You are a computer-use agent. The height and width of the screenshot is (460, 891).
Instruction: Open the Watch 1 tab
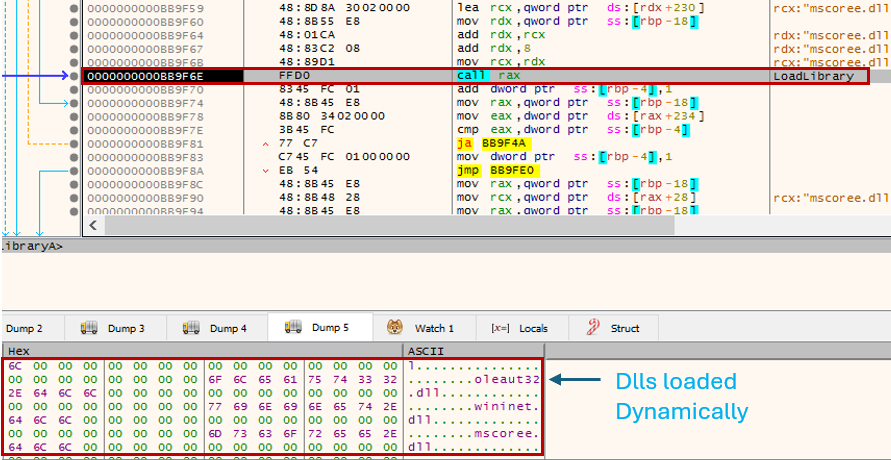click(423, 328)
